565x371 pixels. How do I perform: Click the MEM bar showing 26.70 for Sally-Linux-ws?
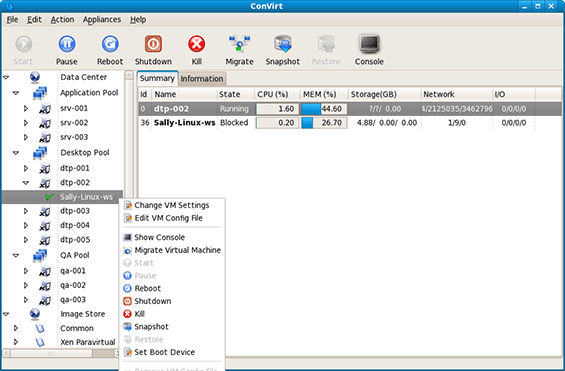(324, 123)
